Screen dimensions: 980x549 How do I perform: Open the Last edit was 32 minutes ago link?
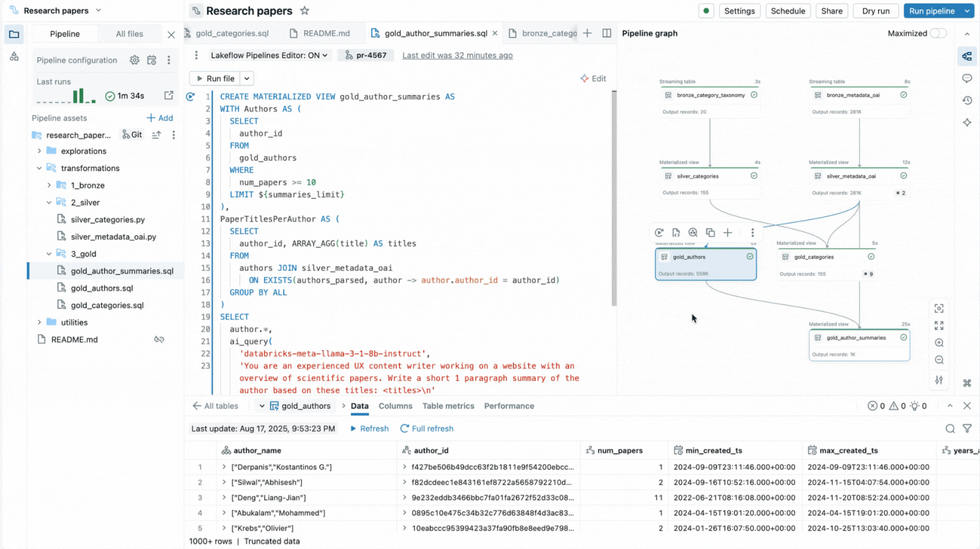(457, 55)
